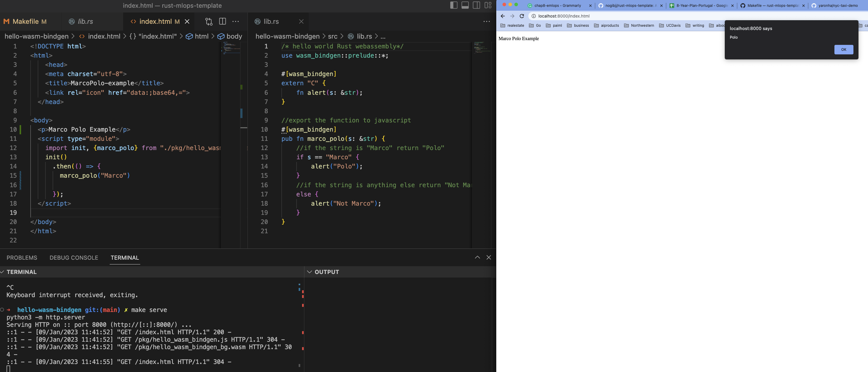Click src folder breadcrumb in right editor
The image size is (868, 372).
coord(333,36)
